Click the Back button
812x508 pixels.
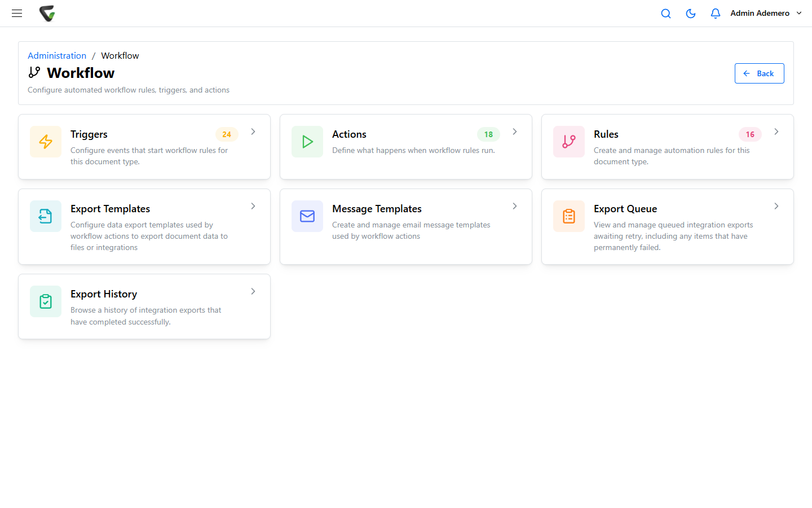pyautogui.click(x=759, y=73)
